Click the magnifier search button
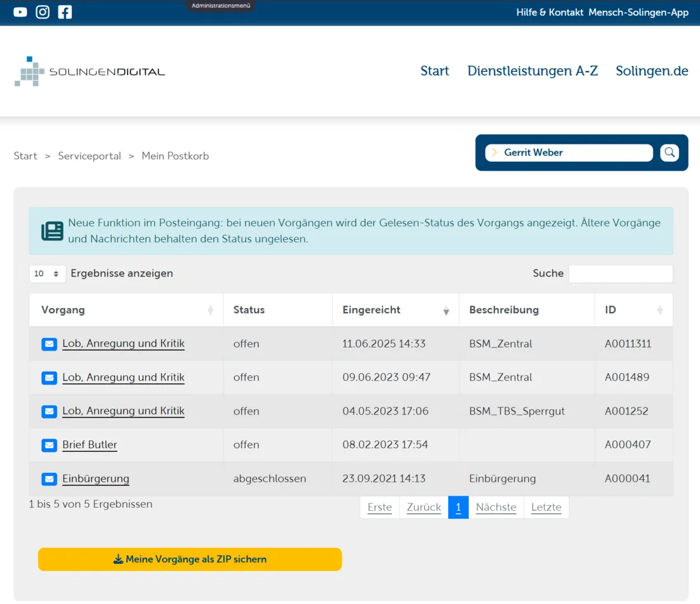Screen dimensions: 700x604 [x=669, y=153]
